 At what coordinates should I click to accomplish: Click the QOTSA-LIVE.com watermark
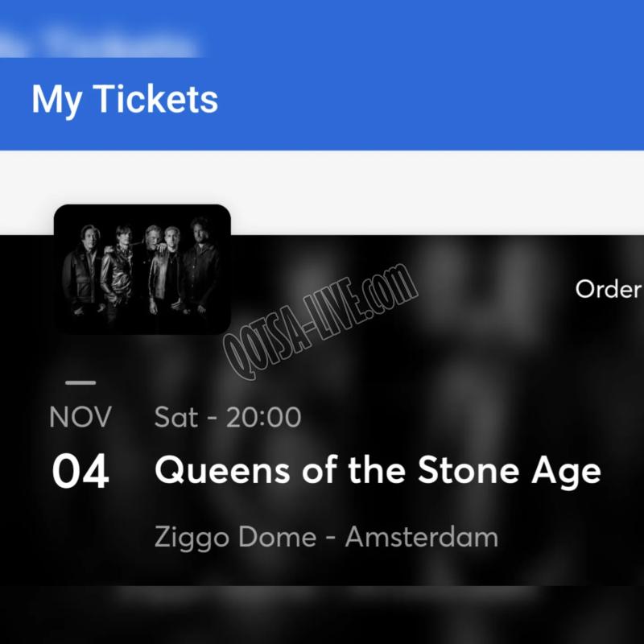tap(320, 321)
